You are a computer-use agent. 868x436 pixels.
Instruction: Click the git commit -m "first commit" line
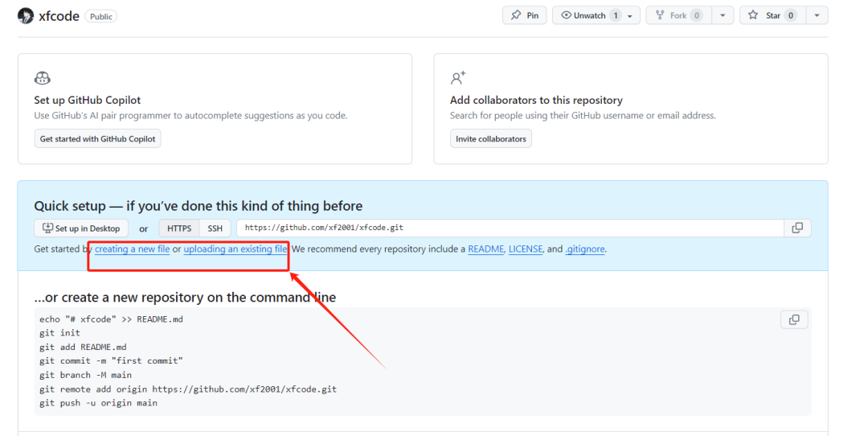tap(111, 360)
